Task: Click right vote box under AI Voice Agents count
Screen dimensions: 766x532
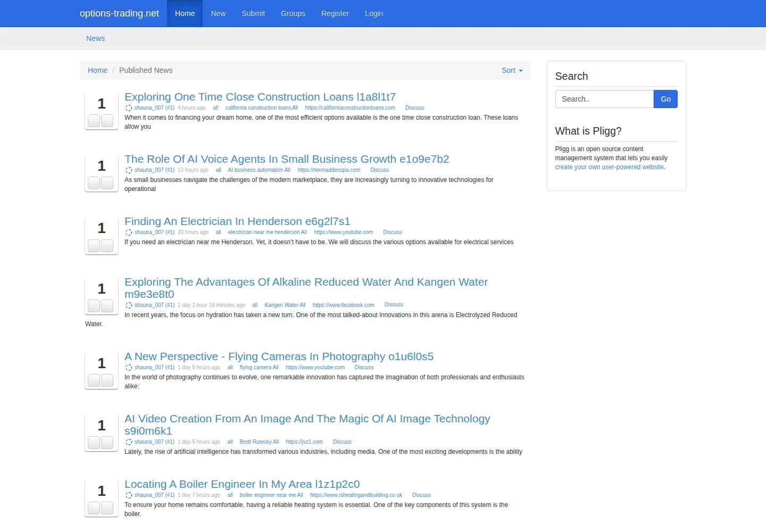Action: click(x=107, y=183)
